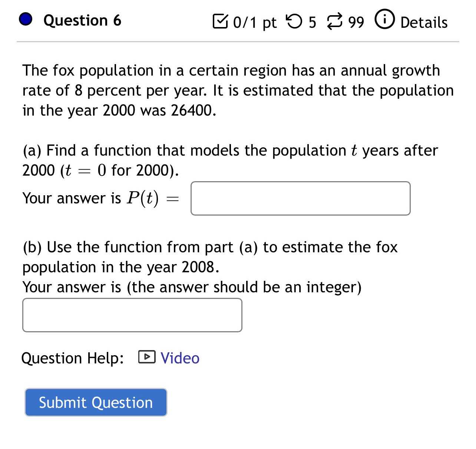476x449 pixels.
Task: Click the part (b) population answer box
Action: (x=132, y=315)
